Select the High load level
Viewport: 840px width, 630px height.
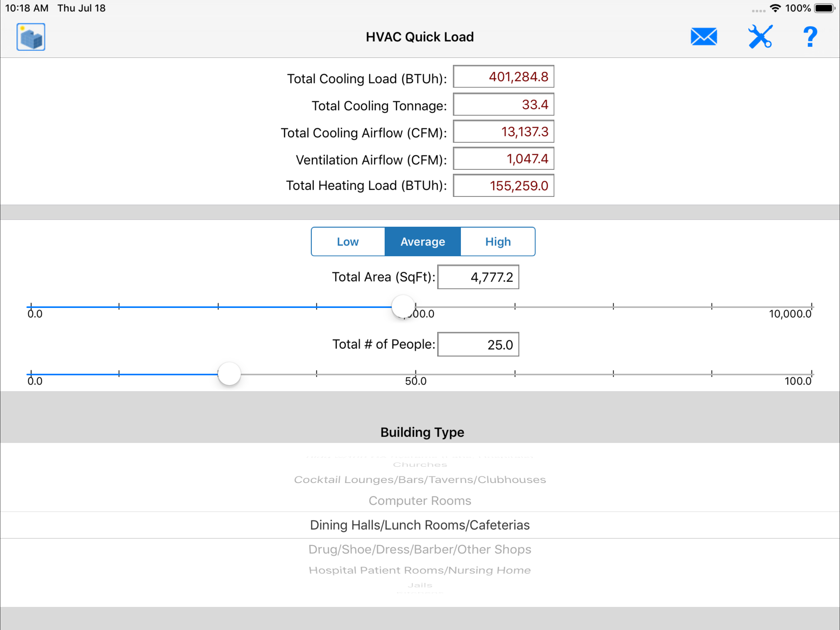click(x=497, y=242)
